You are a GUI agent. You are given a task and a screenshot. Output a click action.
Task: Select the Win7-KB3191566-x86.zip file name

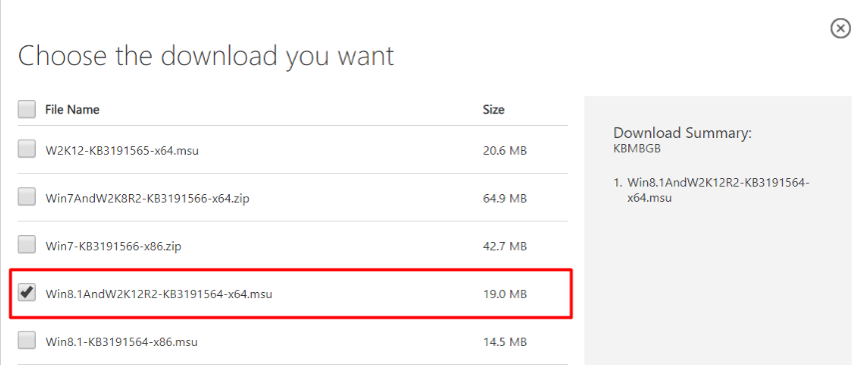tap(114, 246)
